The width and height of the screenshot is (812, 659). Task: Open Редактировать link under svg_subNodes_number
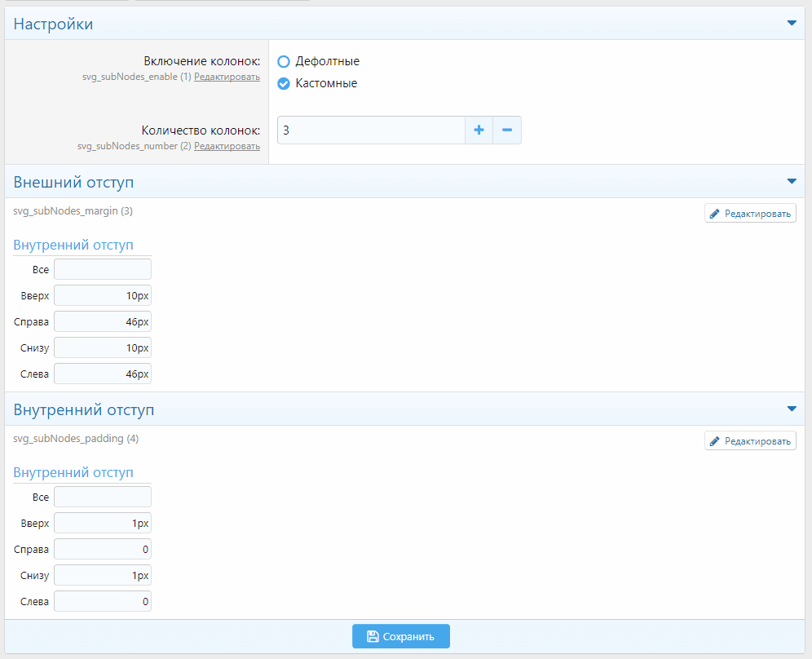tap(227, 146)
